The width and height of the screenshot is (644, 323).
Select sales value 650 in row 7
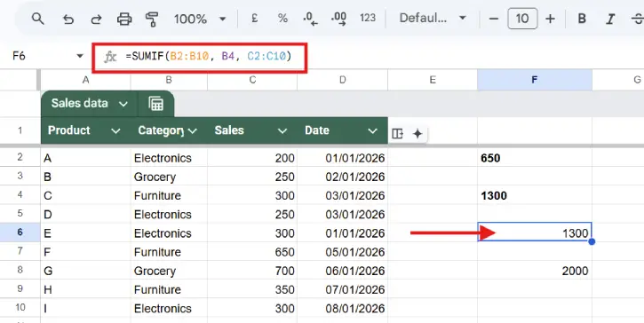(x=252, y=252)
